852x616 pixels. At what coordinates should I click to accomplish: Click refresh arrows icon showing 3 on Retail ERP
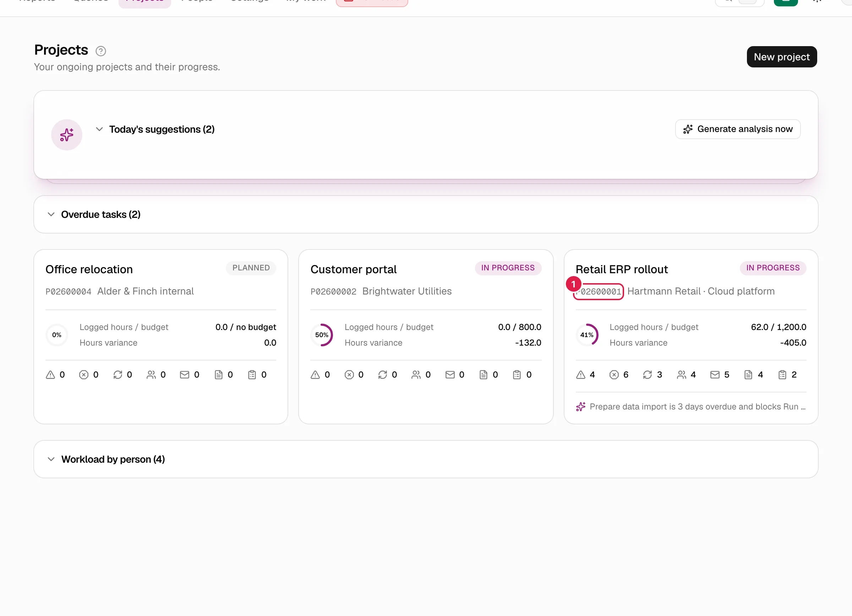pos(648,375)
